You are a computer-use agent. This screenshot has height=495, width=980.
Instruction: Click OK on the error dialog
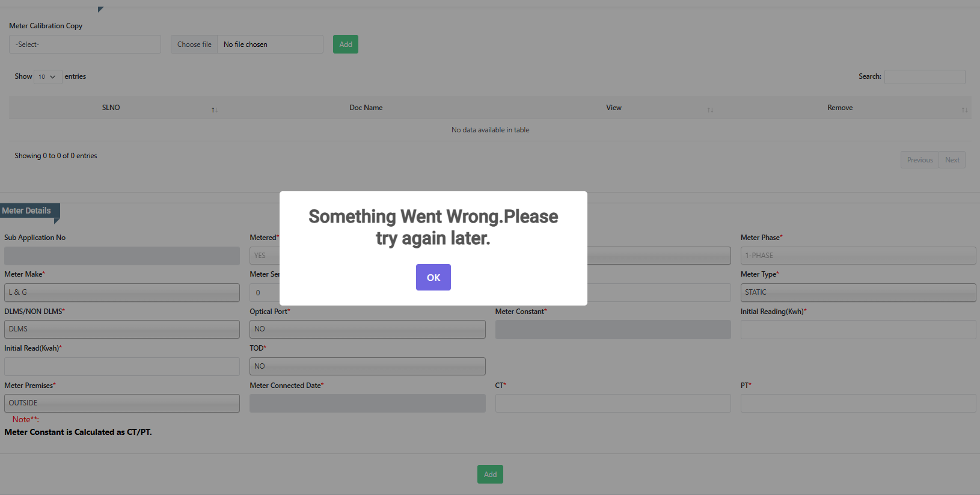[x=433, y=277]
